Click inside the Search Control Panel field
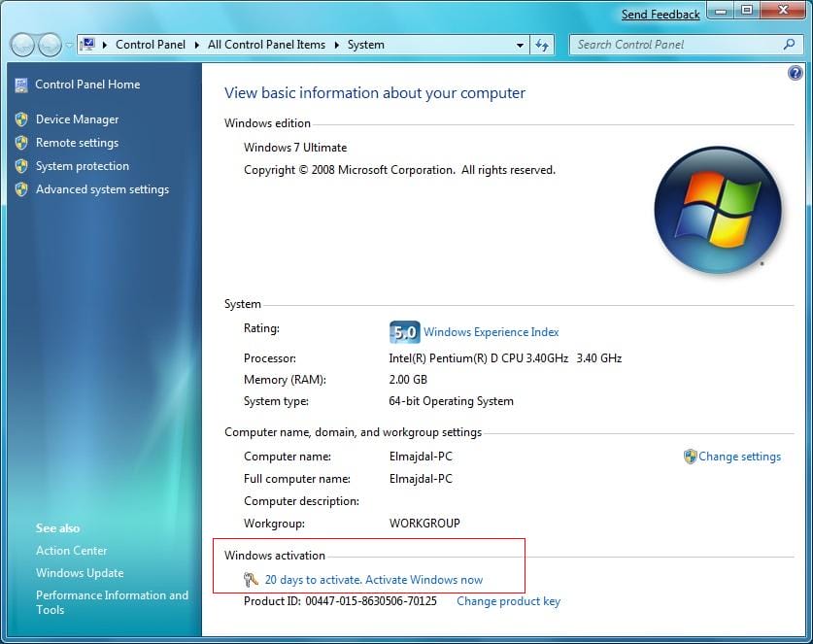This screenshot has height=644, width=813. 675,45
